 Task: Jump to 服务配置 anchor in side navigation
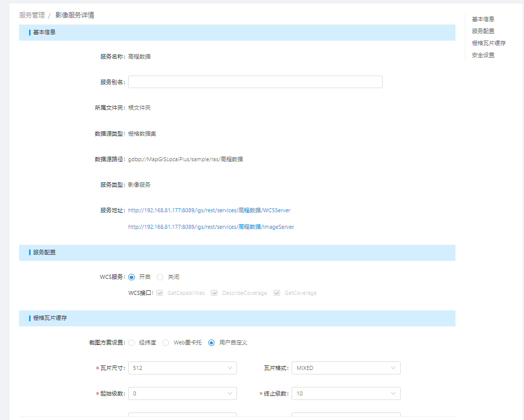[483, 31]
